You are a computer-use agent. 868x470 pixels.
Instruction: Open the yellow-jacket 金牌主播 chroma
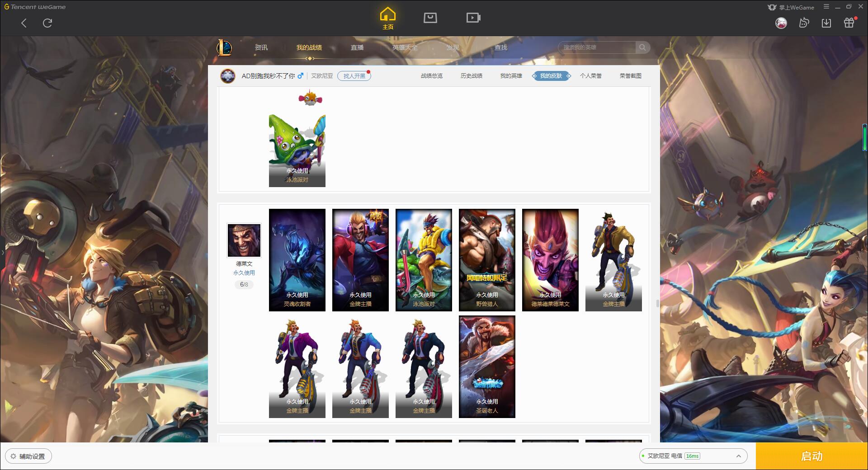tap(613, 260)
